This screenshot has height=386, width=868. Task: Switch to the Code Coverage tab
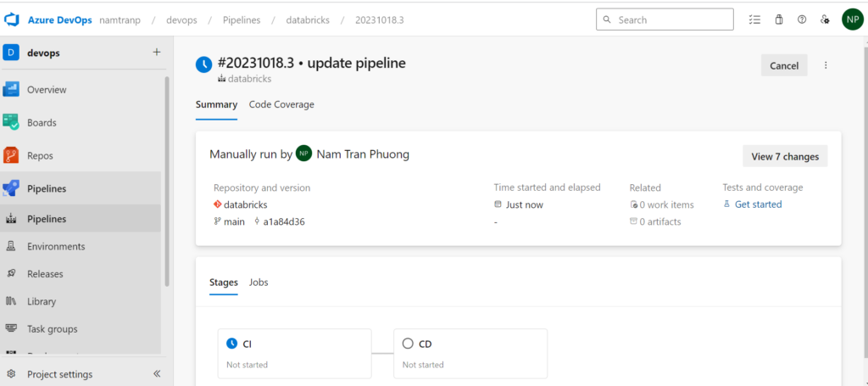(x=281, y=104)
